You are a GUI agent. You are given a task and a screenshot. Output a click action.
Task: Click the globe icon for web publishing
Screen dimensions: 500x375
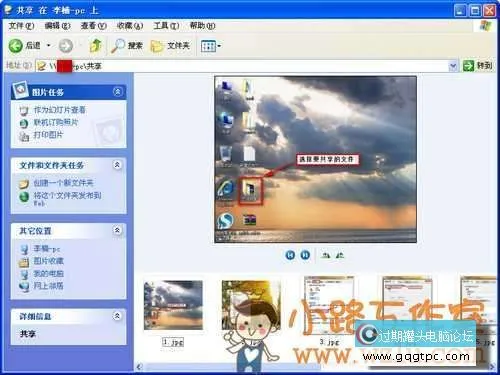coord(24,197)
